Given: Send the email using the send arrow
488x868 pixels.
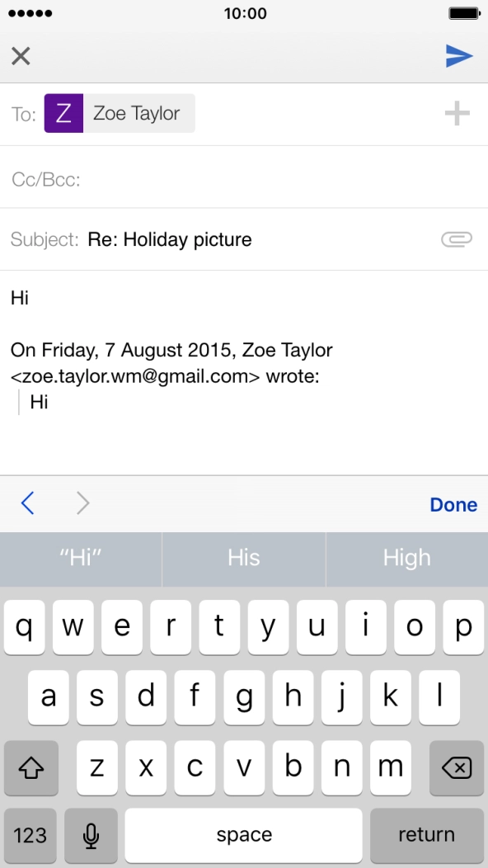Looking at the screenshot, I should tap(460, 55).
